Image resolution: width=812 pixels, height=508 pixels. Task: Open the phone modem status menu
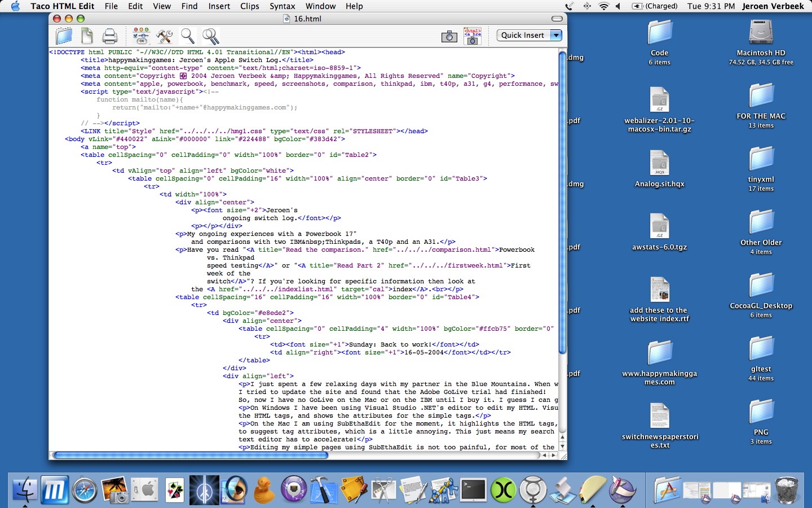tap(569, 6)
